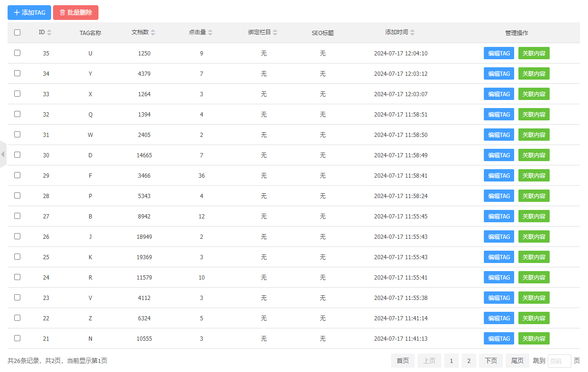The image size is (588, 372).
Task: Click the ID column sort arrows
Action: point(49,33)
